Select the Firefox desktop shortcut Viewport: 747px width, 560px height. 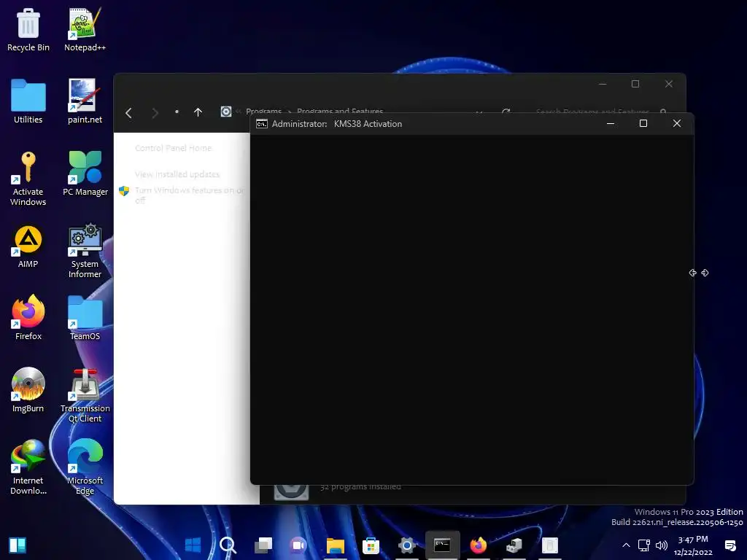28,318
